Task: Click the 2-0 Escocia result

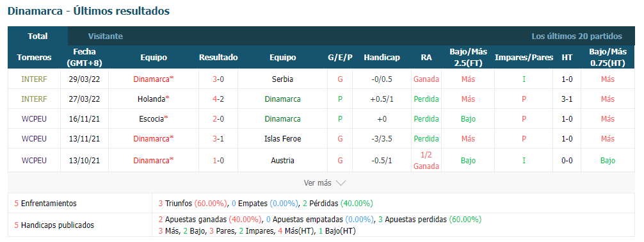Action: pos(218,118)
